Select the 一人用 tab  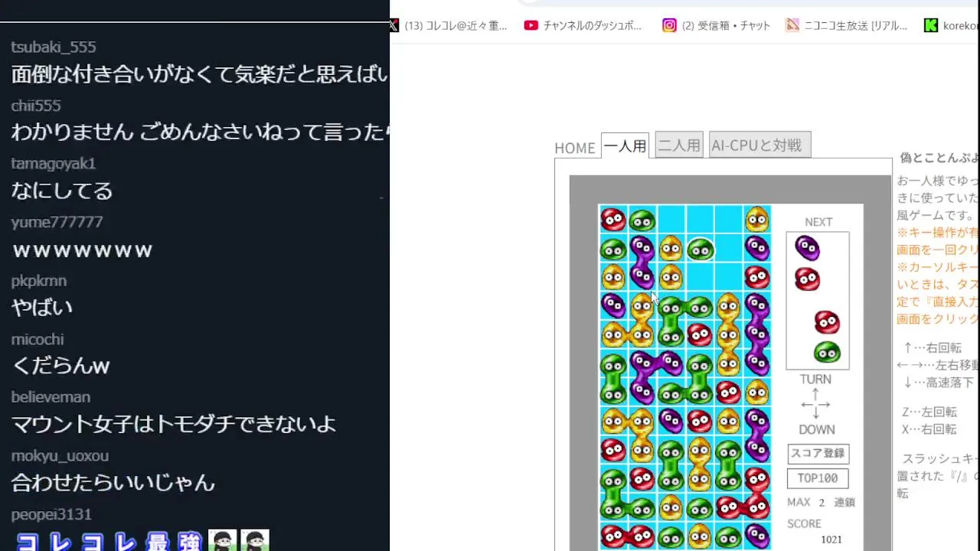click(x=626, y=145)
